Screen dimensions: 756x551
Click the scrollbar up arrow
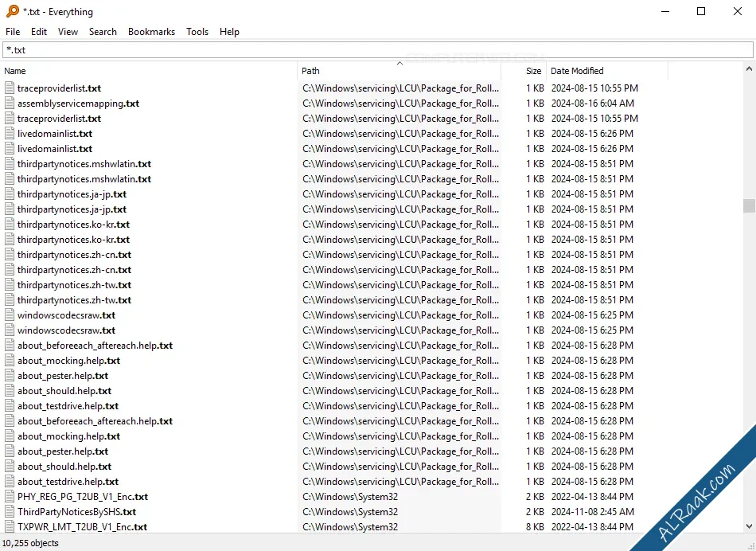(x=749, y=69)
